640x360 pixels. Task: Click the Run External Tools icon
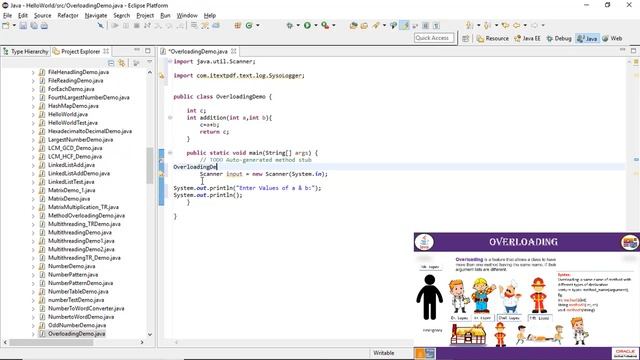(x=325, y=25)
